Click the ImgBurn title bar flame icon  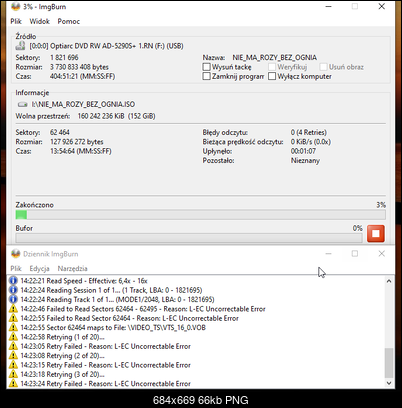tap(15, 6)
